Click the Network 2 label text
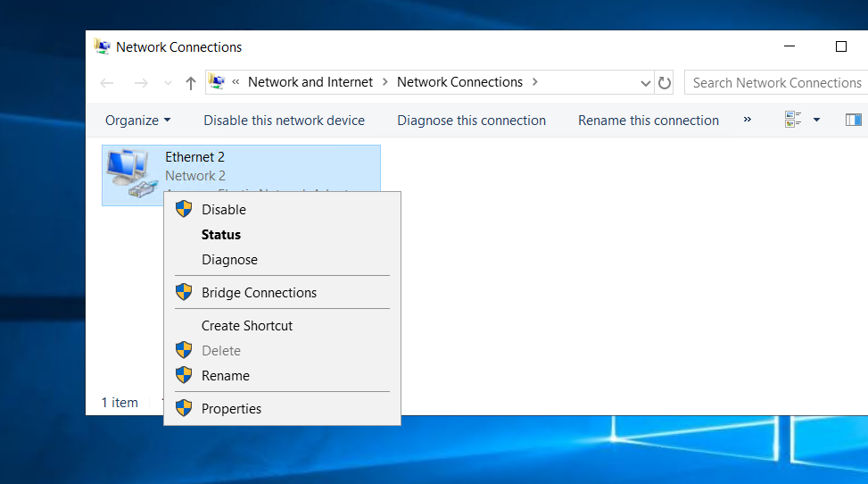 [194, 176]
